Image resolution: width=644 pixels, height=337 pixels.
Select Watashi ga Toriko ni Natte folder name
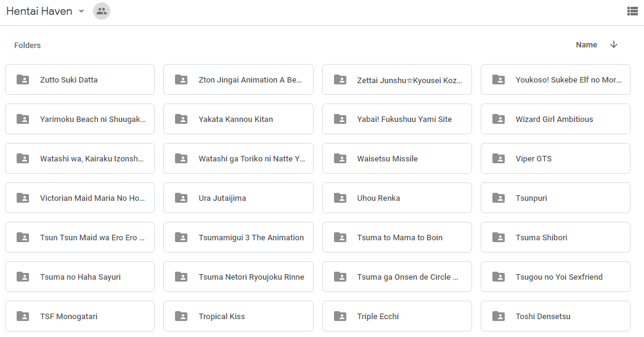[x=252, y=159]
